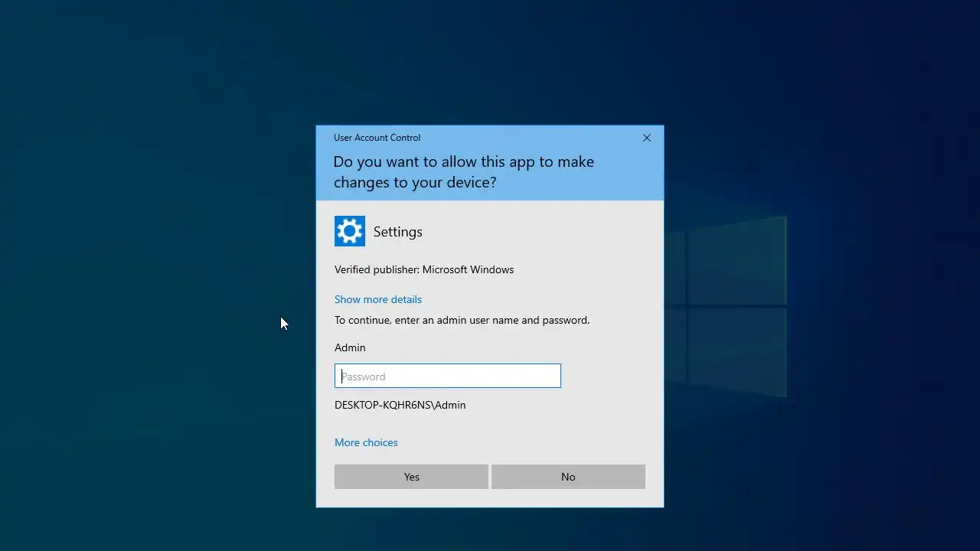Focus the Password input field
This screenshot has width=980, height=551.
(x=448, y=376)
